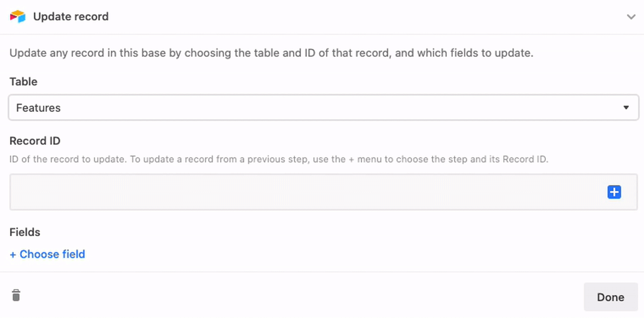Click the Record ID helper text
The height and width of the screenshot is (318, 644).
pos(279,159)
